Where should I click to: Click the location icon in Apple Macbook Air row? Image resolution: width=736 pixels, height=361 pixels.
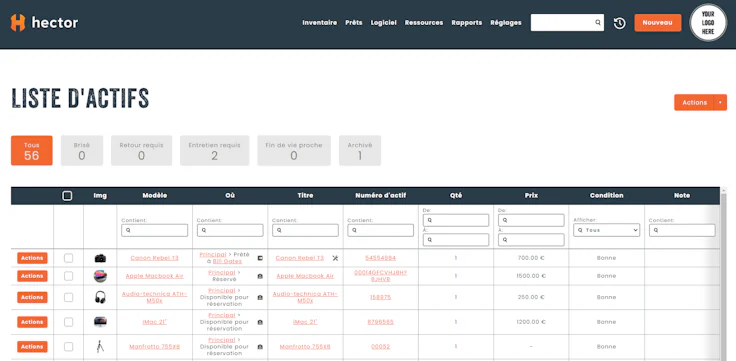click(x=260, y=276)
